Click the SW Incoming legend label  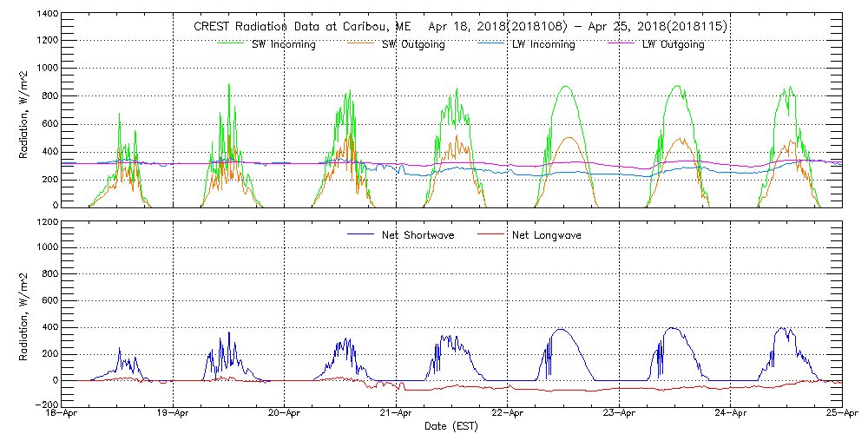[282, 45]
